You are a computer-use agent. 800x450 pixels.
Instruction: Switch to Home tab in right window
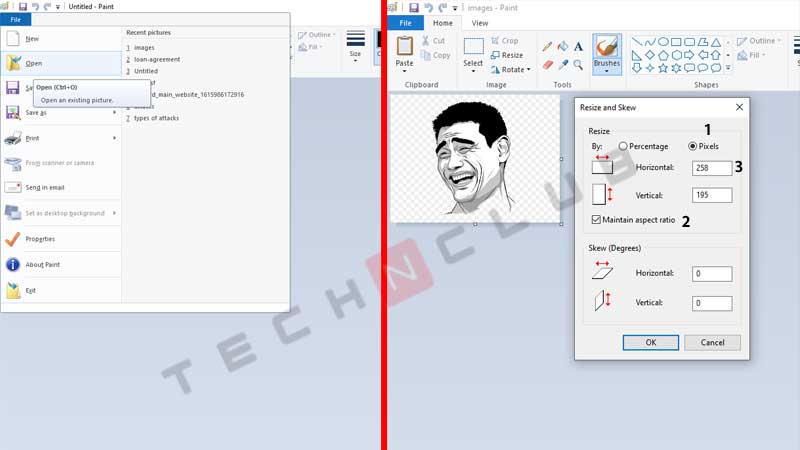(x=443, y=23)
